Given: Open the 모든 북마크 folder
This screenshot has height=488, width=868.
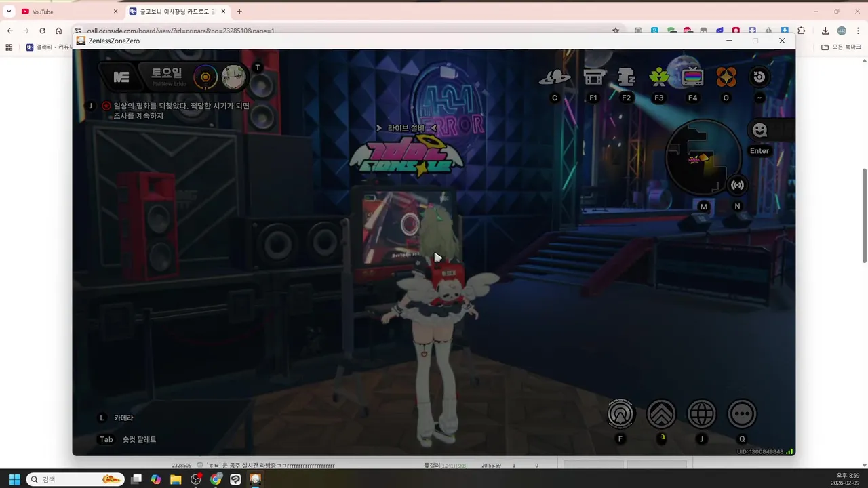Looking at the screenshot, I should (x=841, y=47).
